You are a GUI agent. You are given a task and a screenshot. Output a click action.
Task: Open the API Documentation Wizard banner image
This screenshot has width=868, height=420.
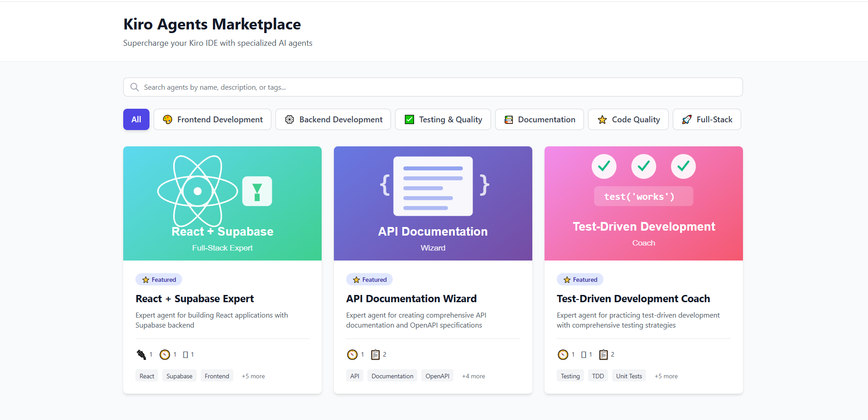pyautogui.click(x=433, y=203)
